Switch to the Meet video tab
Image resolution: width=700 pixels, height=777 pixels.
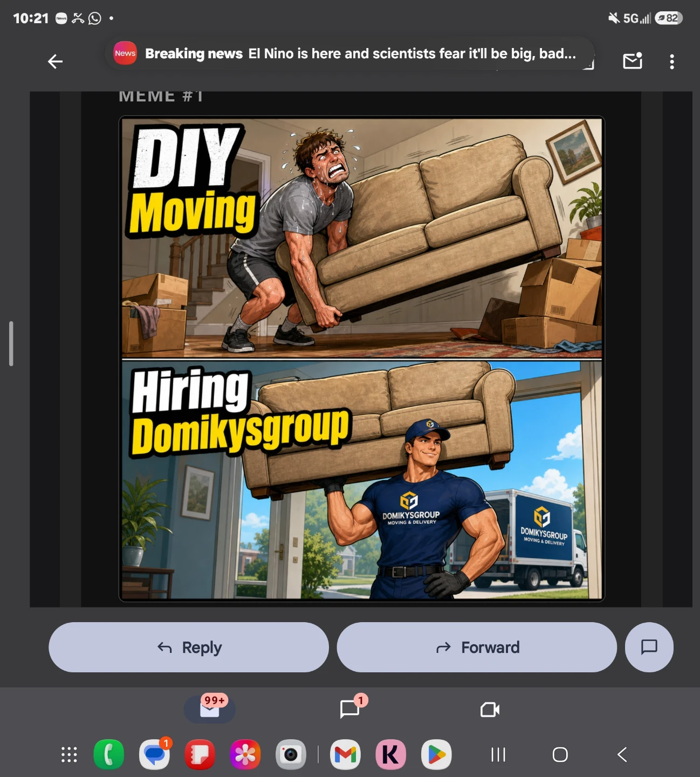(x=490, y=710)
